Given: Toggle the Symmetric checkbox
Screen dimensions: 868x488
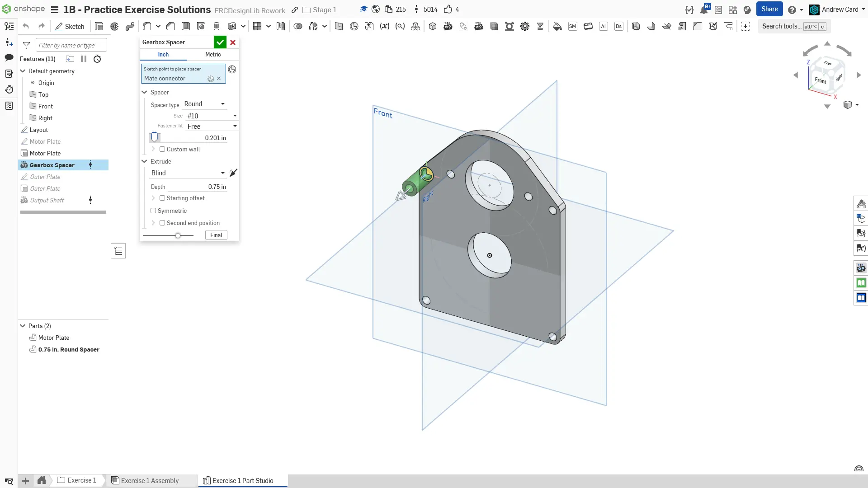Looking at the screenshot, I should (153, 211).
